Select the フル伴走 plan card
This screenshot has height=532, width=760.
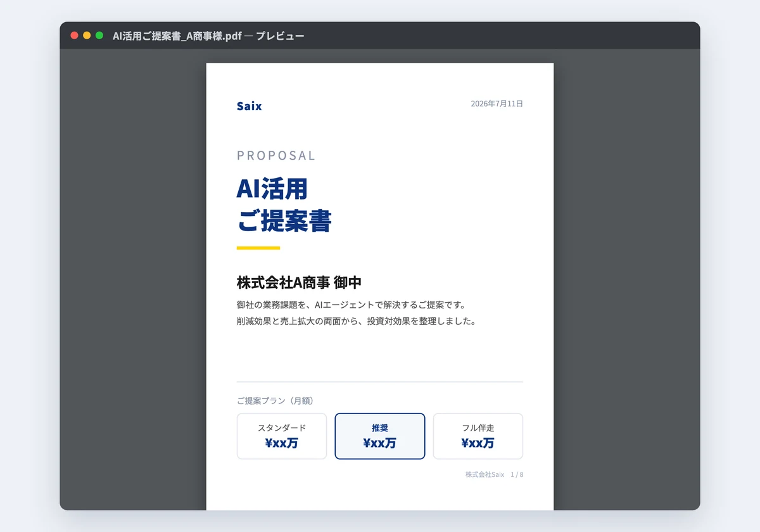click(x=478, y=436)
